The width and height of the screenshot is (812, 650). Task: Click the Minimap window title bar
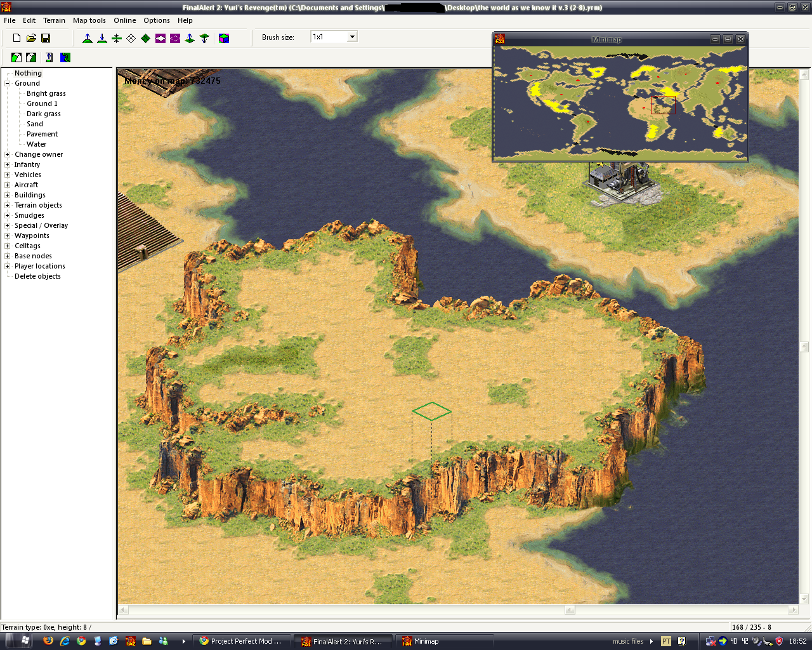[x=606, y=39]
